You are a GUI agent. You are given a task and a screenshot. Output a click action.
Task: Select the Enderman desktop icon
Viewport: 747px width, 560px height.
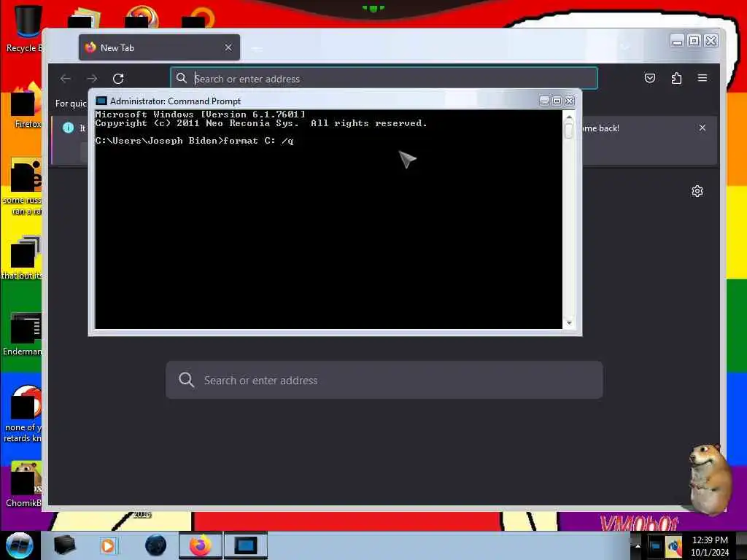tap(23, 333)
